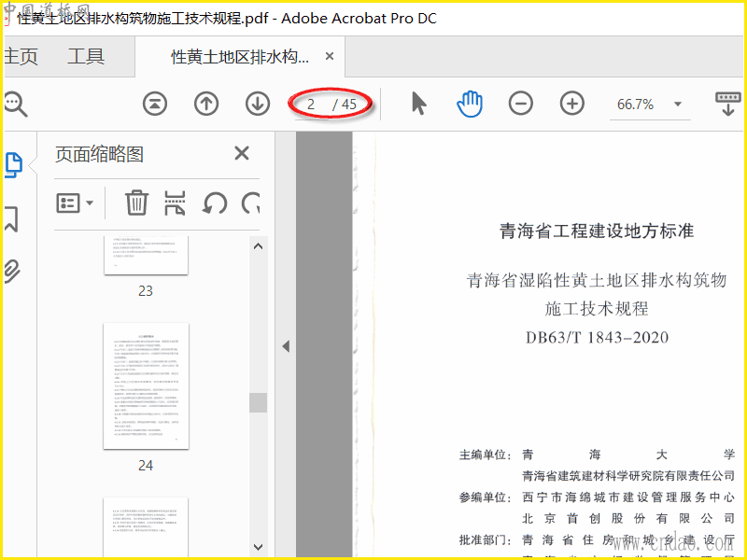Rotate pages clockwise

click(250, 203)
